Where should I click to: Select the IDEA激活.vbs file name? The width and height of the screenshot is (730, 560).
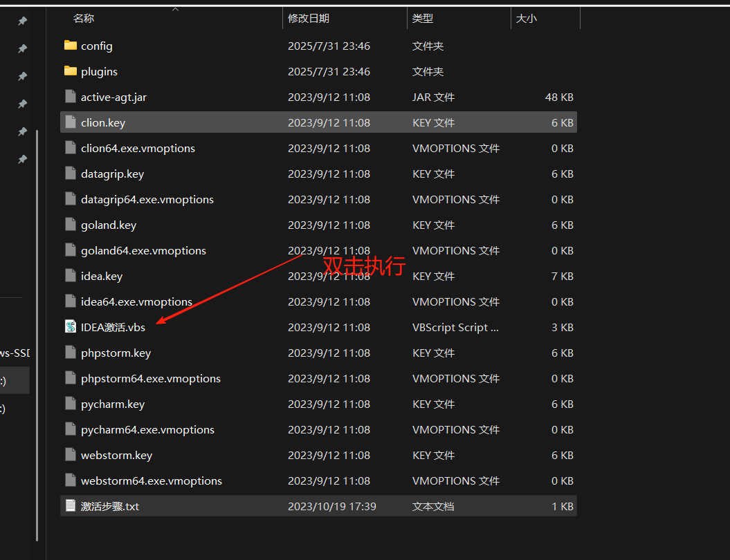(x=113, y=328)
